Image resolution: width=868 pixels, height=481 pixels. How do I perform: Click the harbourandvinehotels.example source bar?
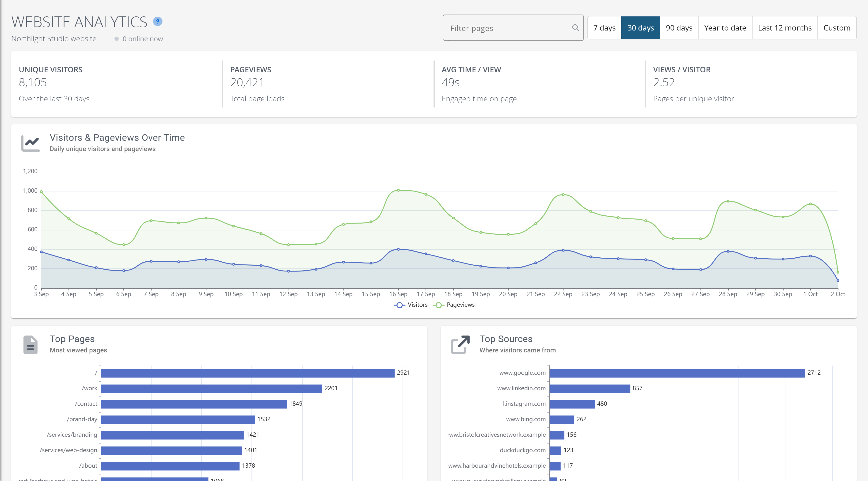tap(555, 466)
